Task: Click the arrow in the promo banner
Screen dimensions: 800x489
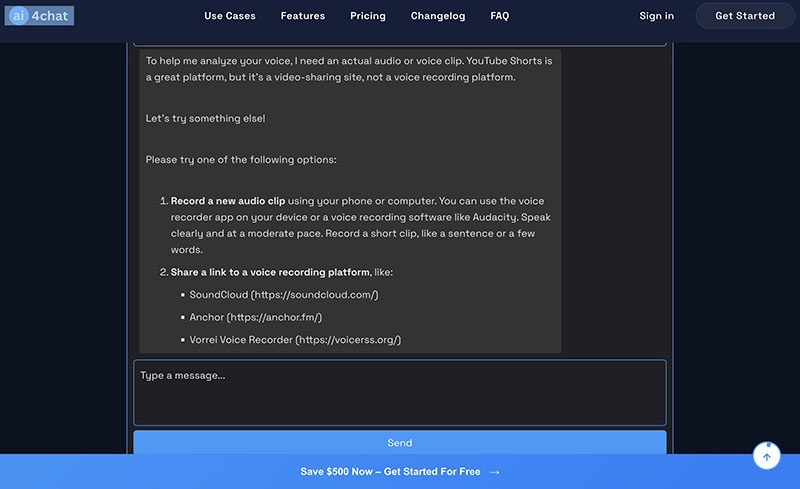Action: (495, 472)
